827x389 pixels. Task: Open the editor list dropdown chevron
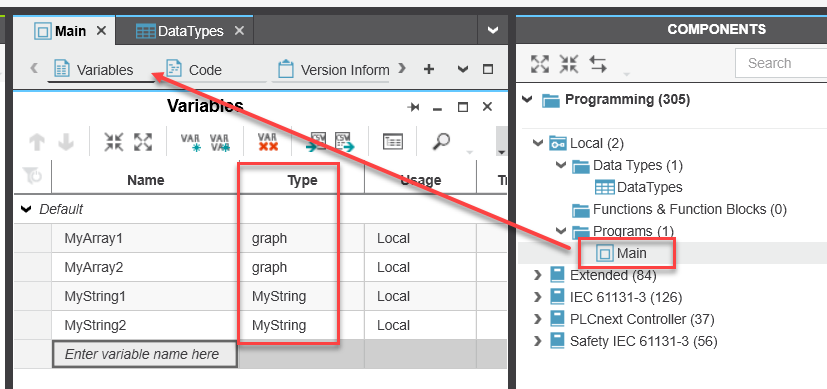pyautogui.click(x=463, y=69)
